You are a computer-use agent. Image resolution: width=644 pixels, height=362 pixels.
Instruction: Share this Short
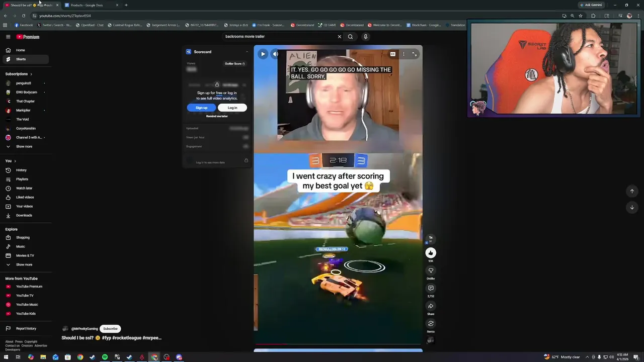tap(431, 306)
